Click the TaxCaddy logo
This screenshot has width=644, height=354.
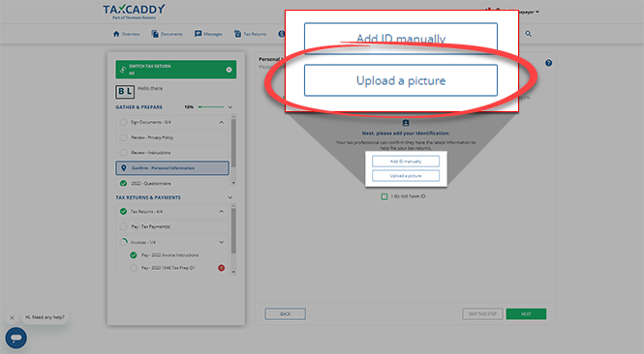(134, 12)
